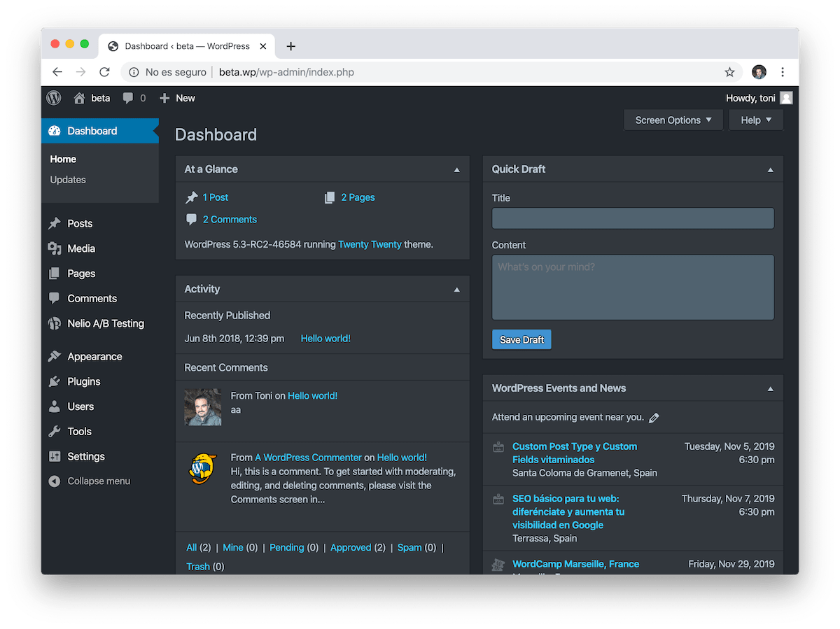Click the Appearance paintbrush icon
This screenshot has width=840, height=629.
click(x=55, y=356)
